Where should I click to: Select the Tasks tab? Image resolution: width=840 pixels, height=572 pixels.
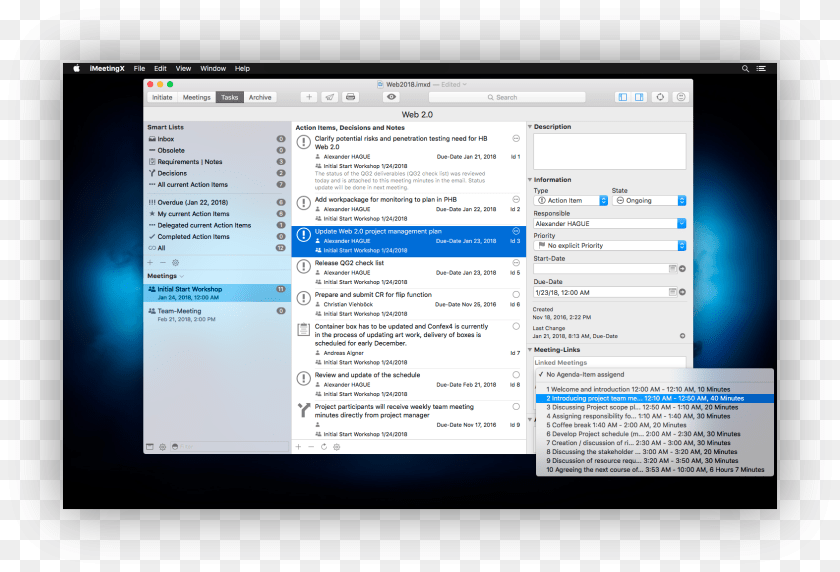click(x=230, y=97)
